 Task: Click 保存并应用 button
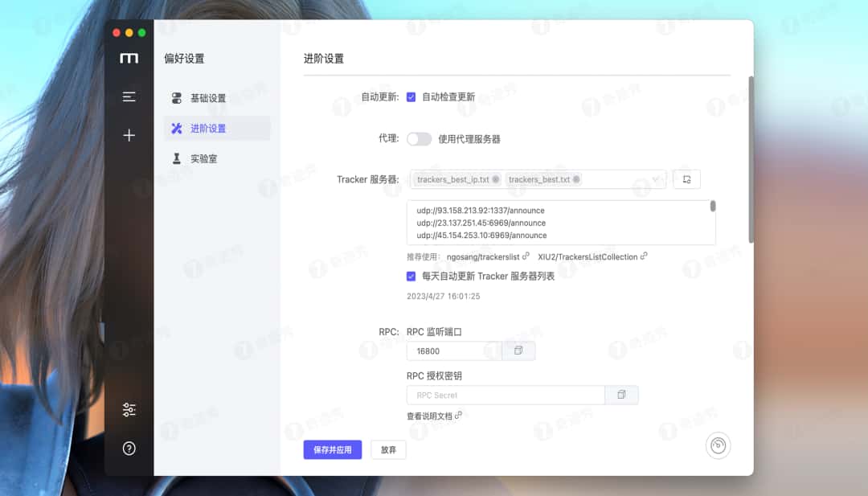point(332,450)
